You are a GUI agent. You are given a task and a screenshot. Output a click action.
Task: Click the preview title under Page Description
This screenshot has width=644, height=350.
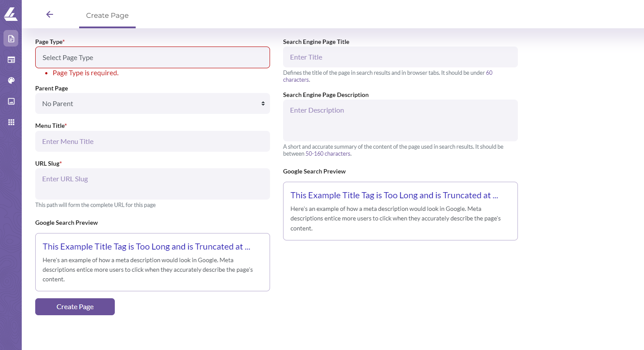(394, 195)
